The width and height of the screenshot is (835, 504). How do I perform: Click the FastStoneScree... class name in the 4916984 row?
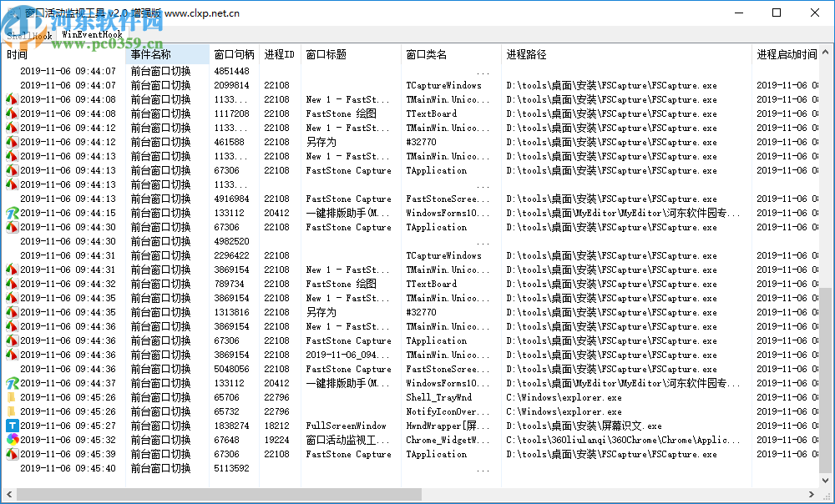coord(448,199)
